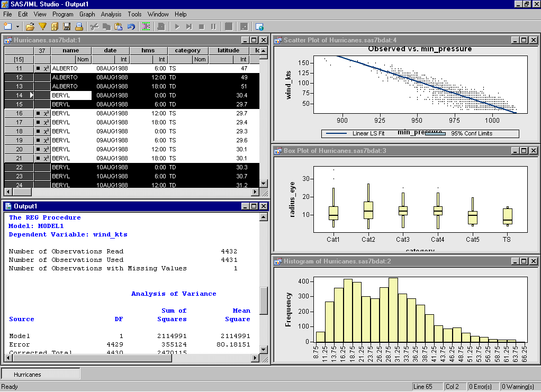Click the Print toolbar icon
Screen dimensions: 541x392
click(79, 26)
